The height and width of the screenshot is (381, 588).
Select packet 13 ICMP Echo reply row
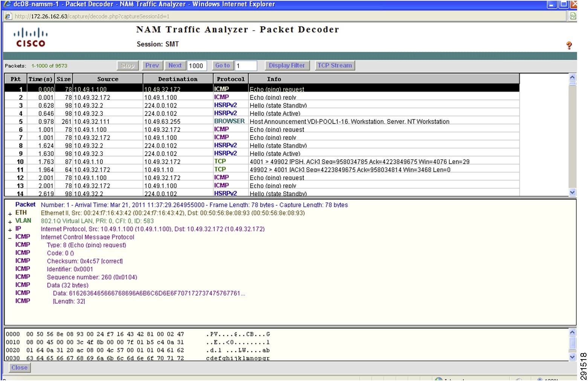point(262,186)
